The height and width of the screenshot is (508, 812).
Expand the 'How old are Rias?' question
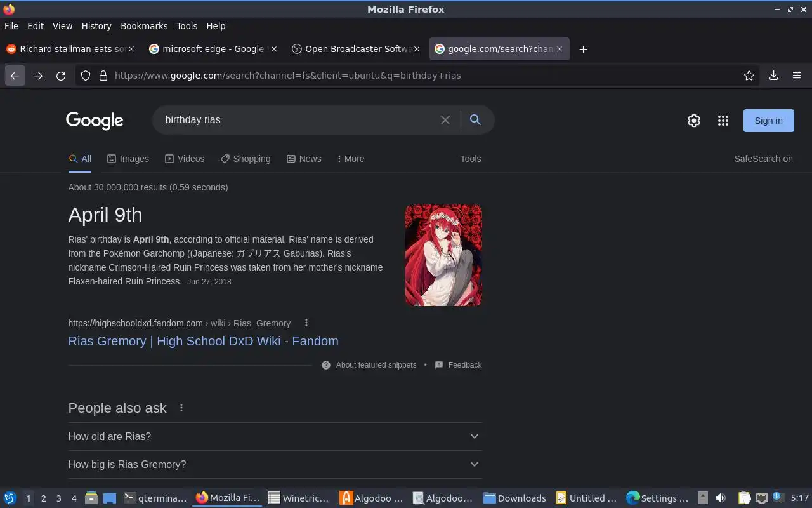275,436
